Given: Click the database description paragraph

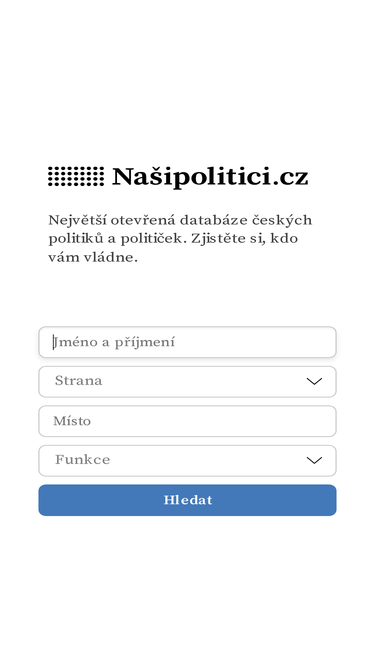Looking at the screenshot, I should coord(180,239).
